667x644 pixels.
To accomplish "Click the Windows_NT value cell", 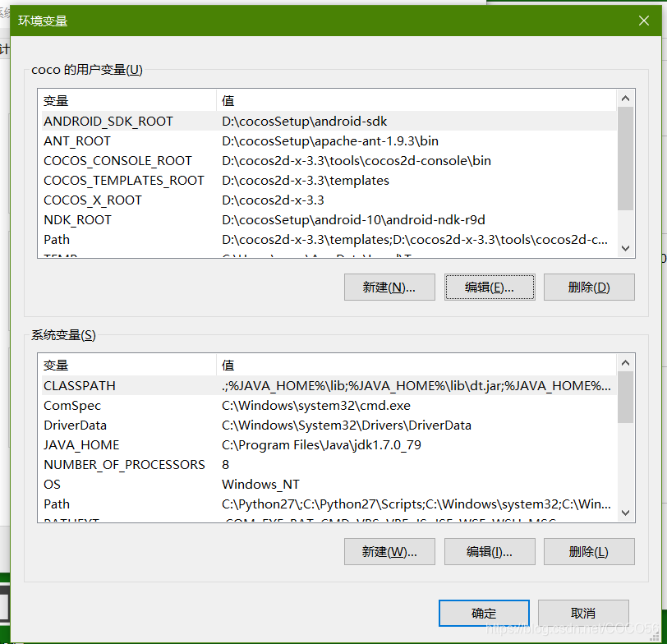I will tap(260, 485).
